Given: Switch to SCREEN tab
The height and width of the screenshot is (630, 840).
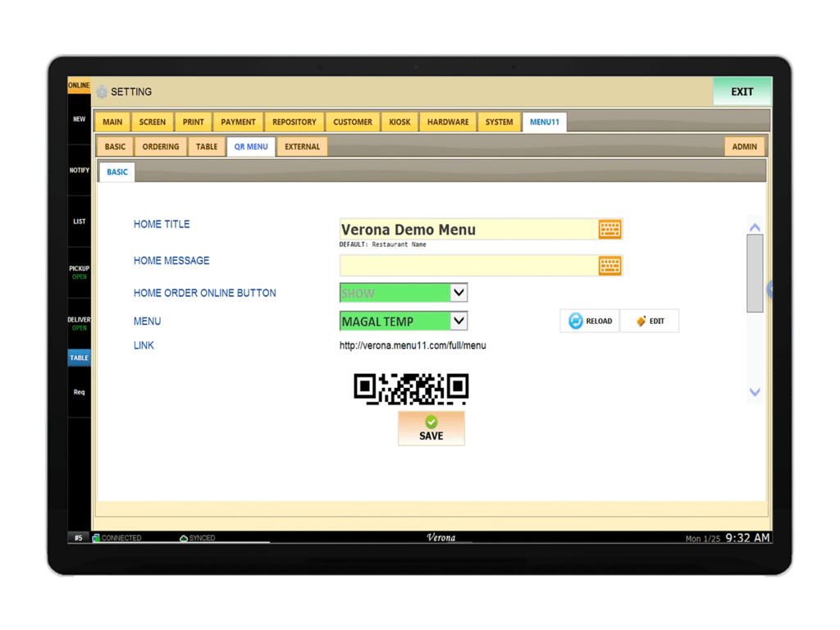Looking at the screenshot, I should pyautogui.click(x=152, y=122).
